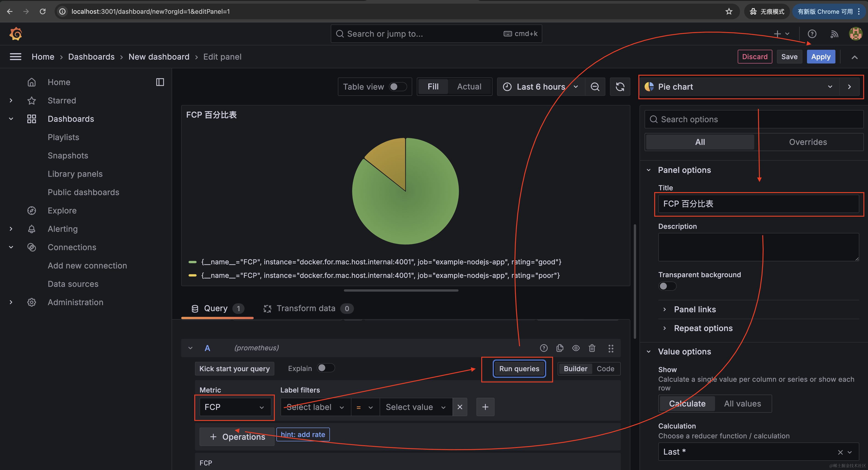Duplicate query A with copy icon
This screenshot has height=470, width=868.
560,348
